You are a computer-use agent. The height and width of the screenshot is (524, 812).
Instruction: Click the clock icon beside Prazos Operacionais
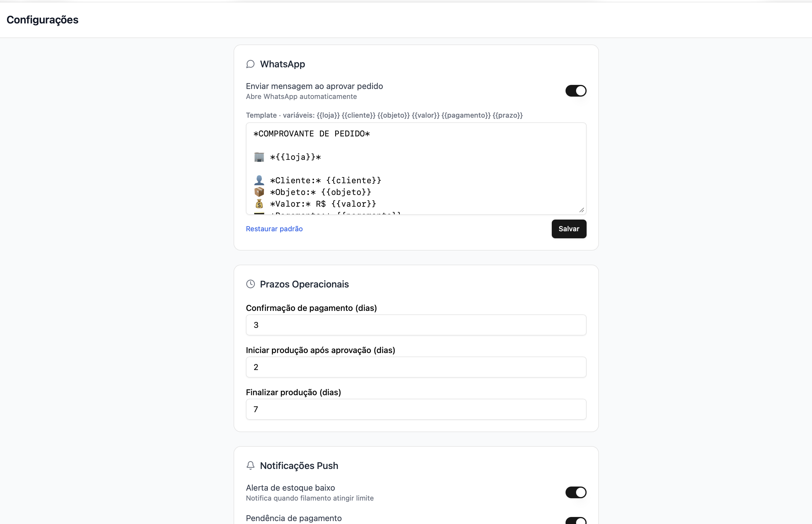(250, 284)
